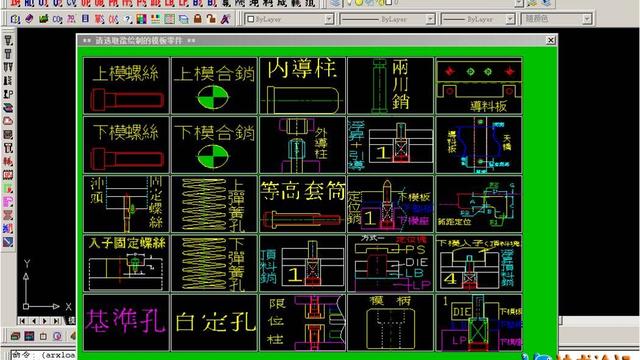This screenshot has height=360, width=640.
Task: Select the 限位柱 stop post tile
Action: (302, 322)
